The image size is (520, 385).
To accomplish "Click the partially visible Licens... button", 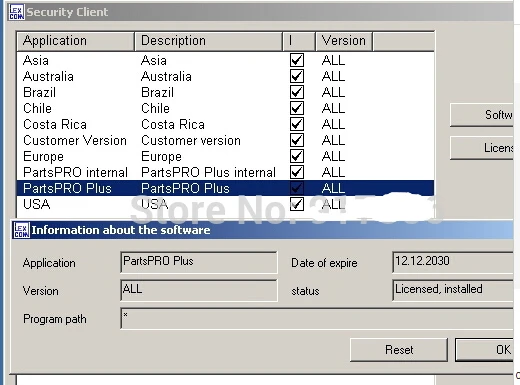I will 482,148.
